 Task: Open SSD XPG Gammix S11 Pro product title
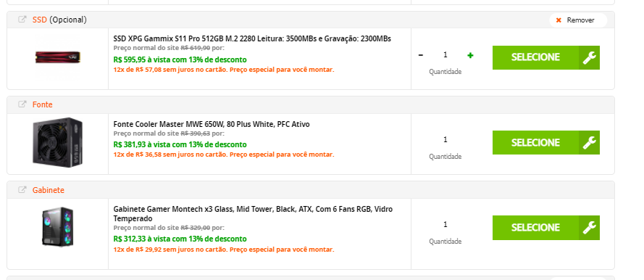[252, 38]
